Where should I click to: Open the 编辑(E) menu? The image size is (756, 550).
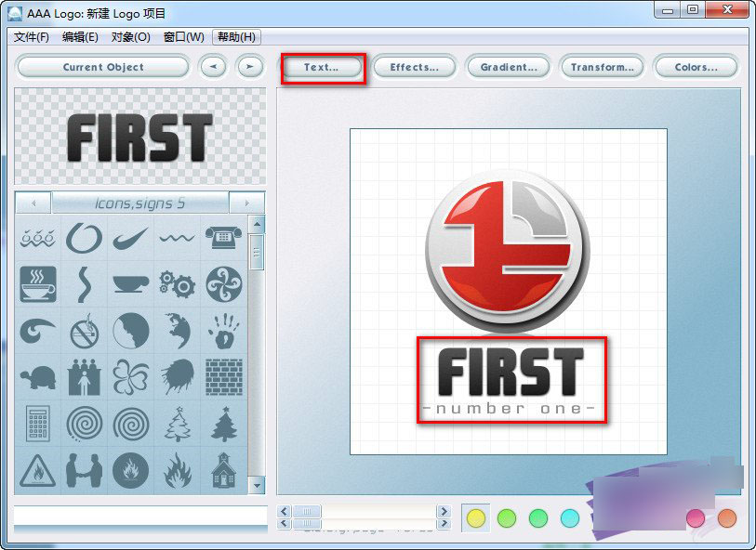point(80,37)
